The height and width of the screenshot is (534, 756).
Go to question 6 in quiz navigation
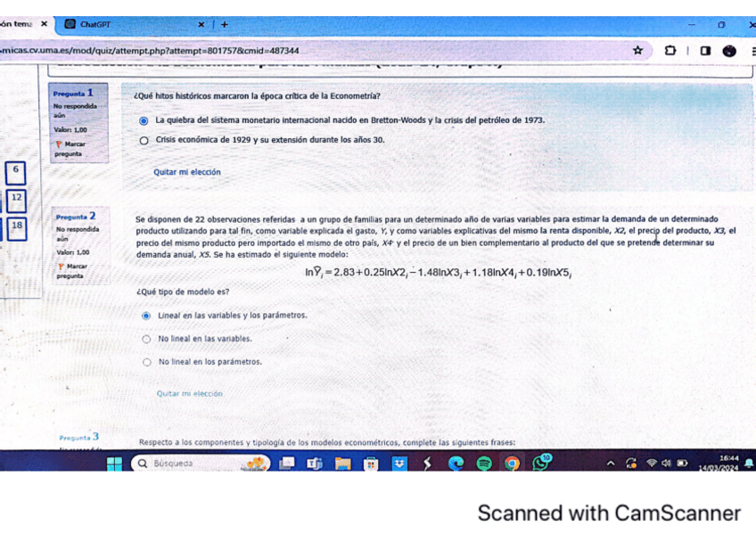coord(15,173)
